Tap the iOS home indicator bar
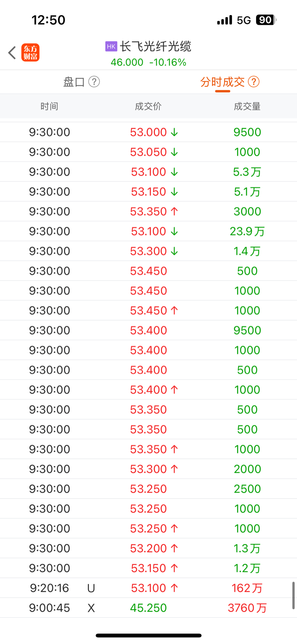The width and height of the screenshot is (297, 644). click(148, 635)
